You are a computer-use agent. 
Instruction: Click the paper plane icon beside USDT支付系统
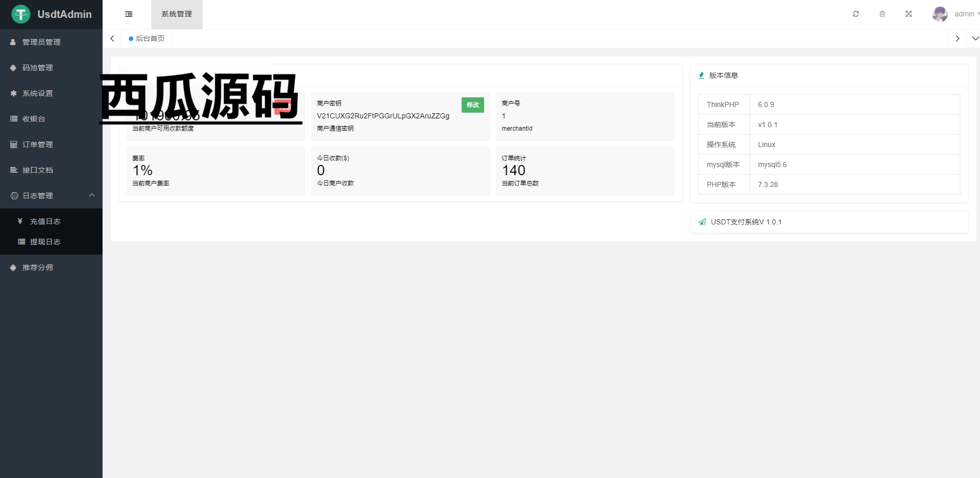[702, 222]
